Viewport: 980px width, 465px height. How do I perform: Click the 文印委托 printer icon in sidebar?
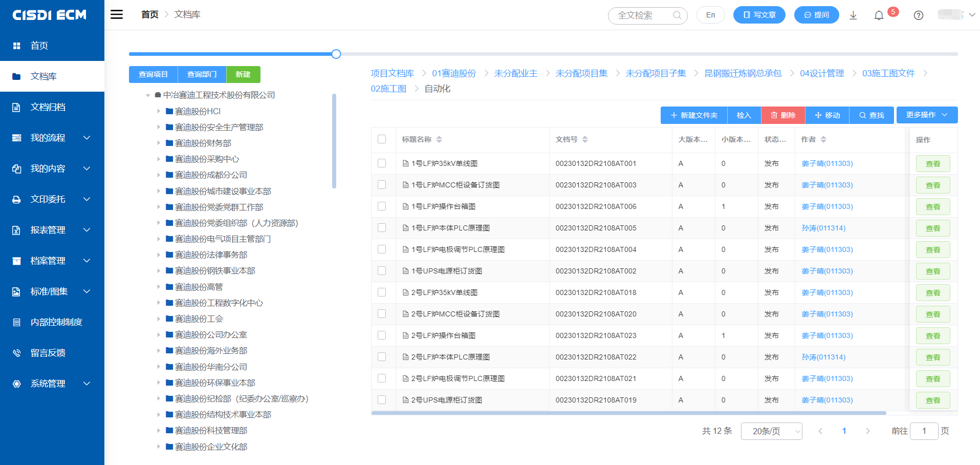click(16, 199)
